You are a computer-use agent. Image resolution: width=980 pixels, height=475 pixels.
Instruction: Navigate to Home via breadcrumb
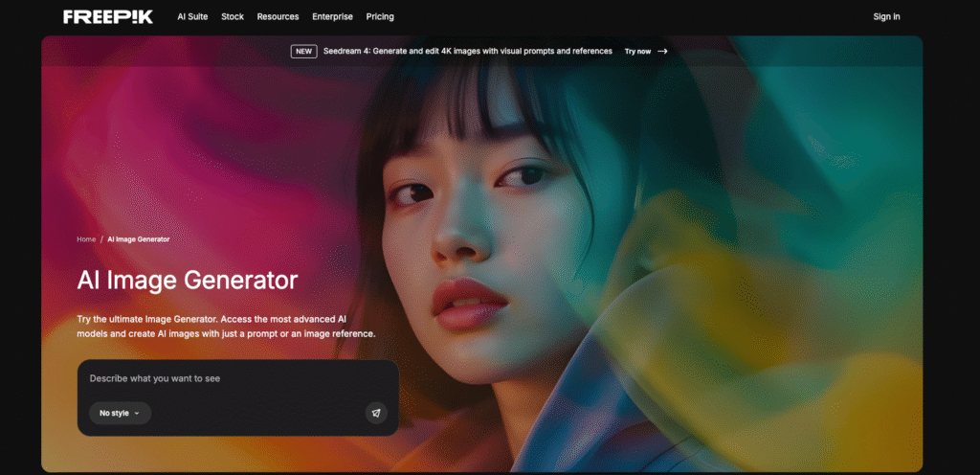tap(86, 239)
